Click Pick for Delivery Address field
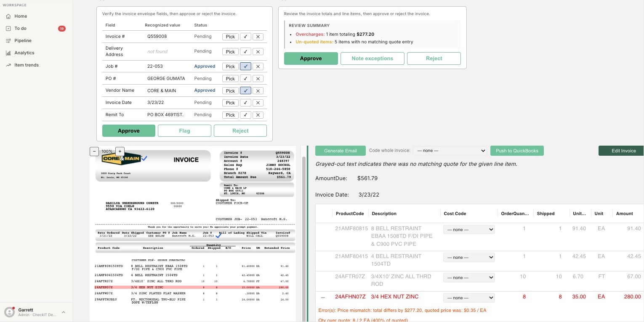This screenshot has width=644, height=322. [x=230, y=51]
